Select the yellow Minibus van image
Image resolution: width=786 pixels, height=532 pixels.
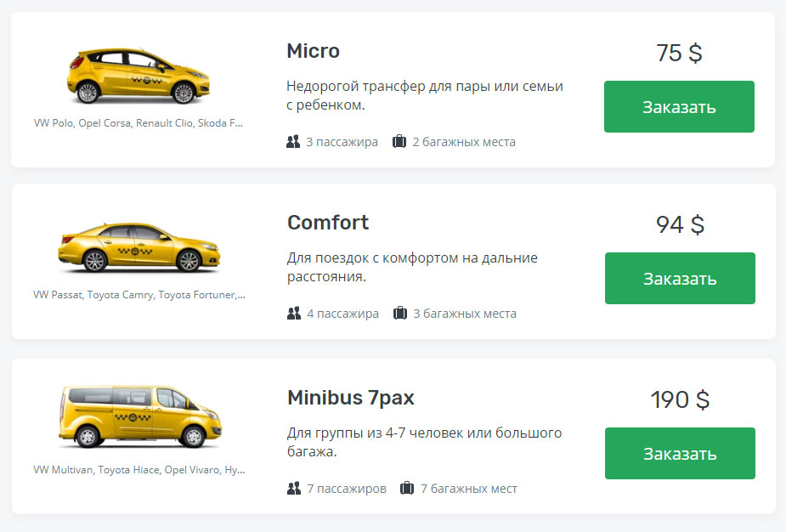coord(139,416)
